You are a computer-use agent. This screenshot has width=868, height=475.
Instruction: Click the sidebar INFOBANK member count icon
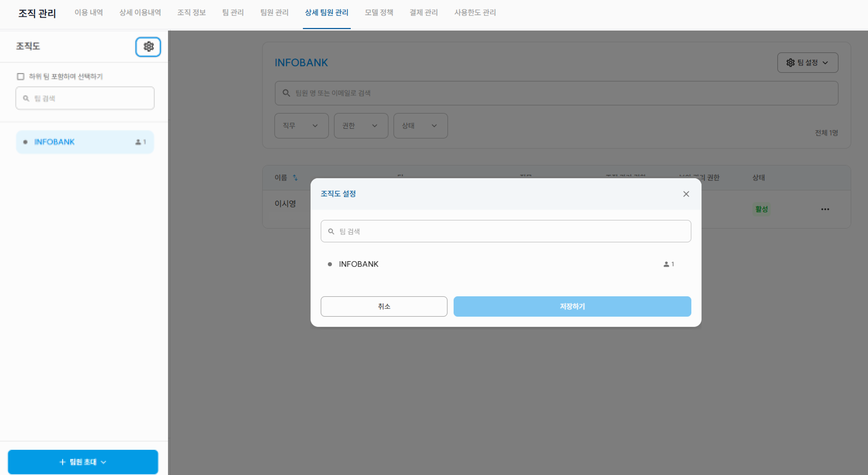tap(138, 142)
